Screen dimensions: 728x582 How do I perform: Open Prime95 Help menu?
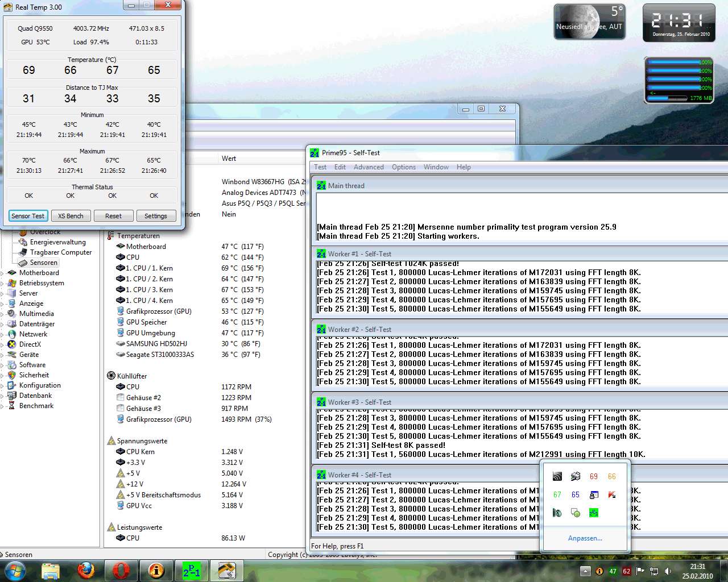click(x=464, y=167)
